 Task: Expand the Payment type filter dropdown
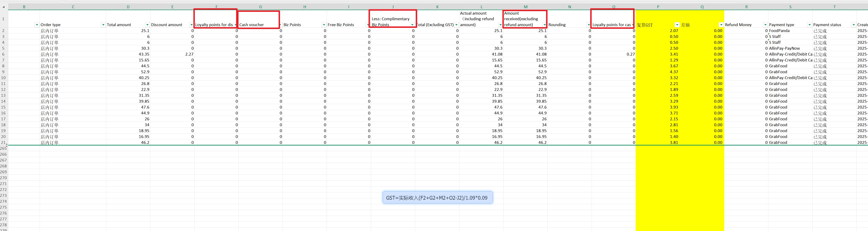click(809, 25)
